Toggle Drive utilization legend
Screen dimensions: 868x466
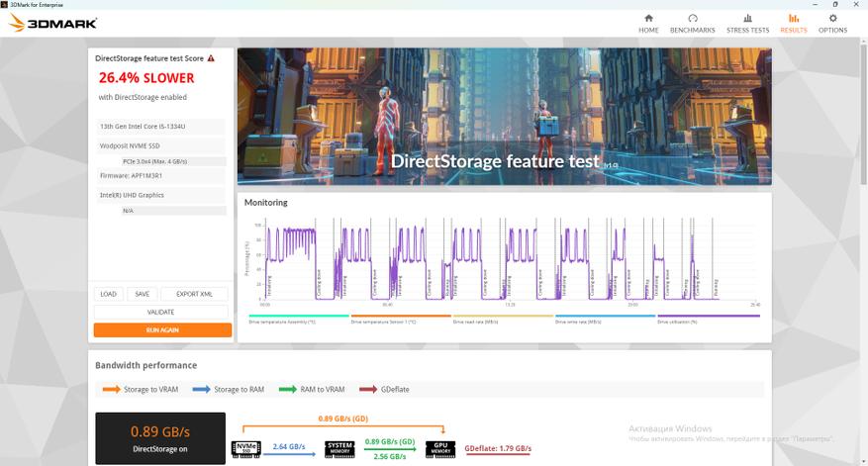point(708,319)
